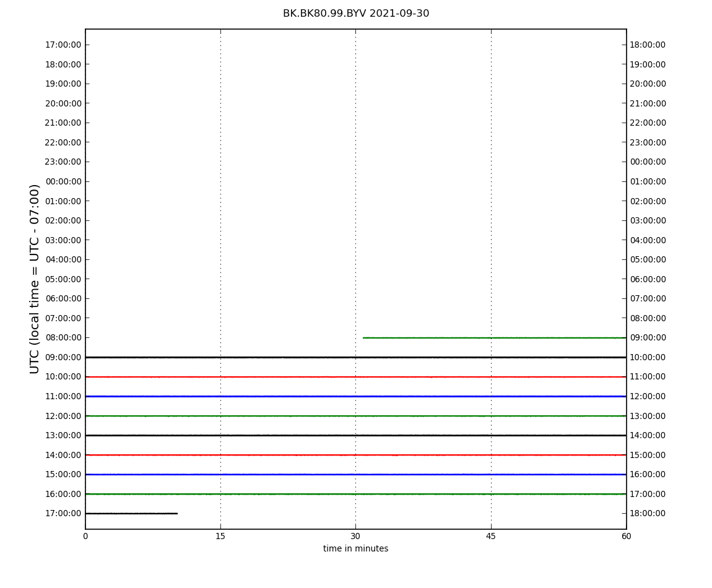The width and height of the screenshot is (712, 588).
Task: Click left-axis label 01:00:00
Action: [x=63, y=201]
